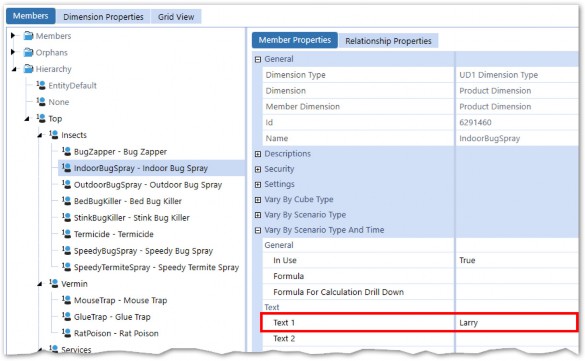585x361 pixels.
Task: Click the SpeedyTermiteSpray member icon
Action: [x=66, y=267]
